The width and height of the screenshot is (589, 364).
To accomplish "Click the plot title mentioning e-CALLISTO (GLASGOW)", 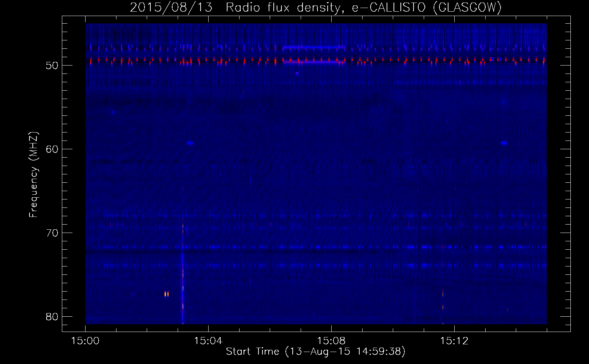I will (x=316, y=7).
